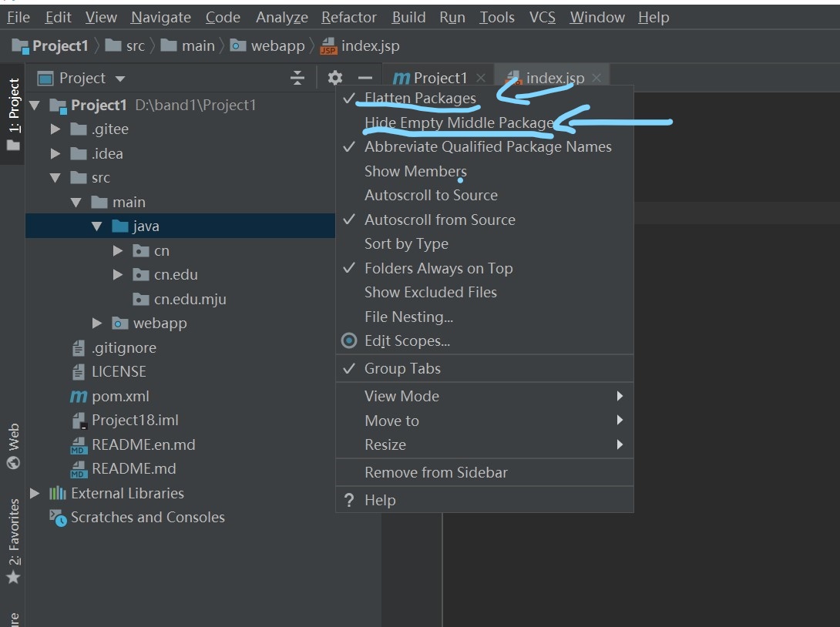The width and height of the screenshot is (840, 627).
Task: Collapse the src folder tree node
Action: coord(55,177)
